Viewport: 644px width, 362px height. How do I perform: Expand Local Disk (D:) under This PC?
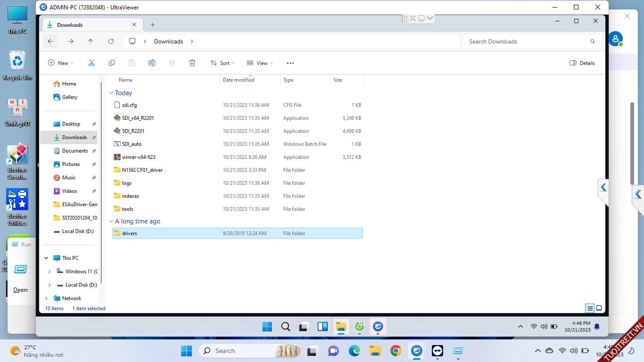[x=50, y=285]
